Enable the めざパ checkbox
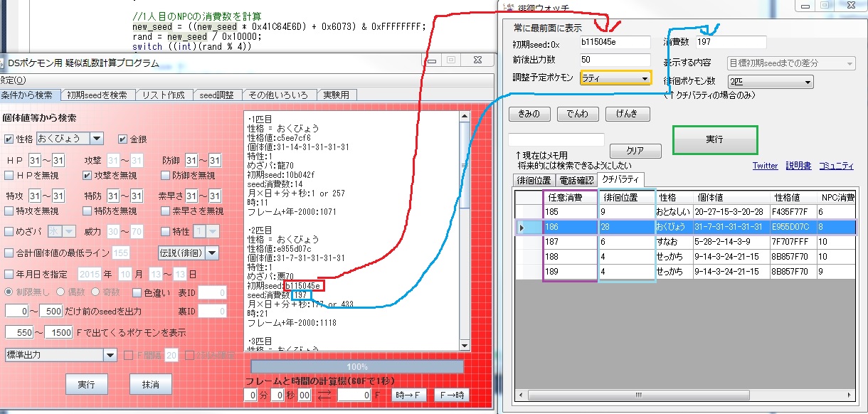This screenshot has width=868, height=414. point(9,232)
